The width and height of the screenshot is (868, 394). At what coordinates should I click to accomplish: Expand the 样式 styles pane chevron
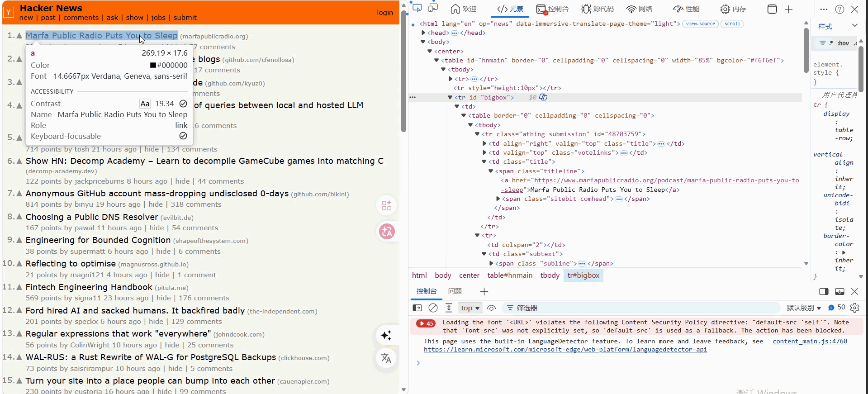(855, 25)
